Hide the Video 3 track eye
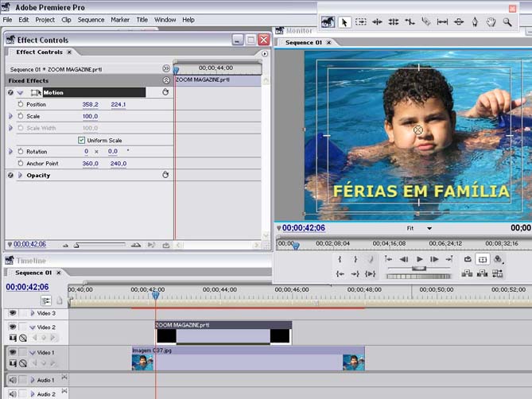The height and width of the screenshot is (399, 532). [x=13, y=313]
